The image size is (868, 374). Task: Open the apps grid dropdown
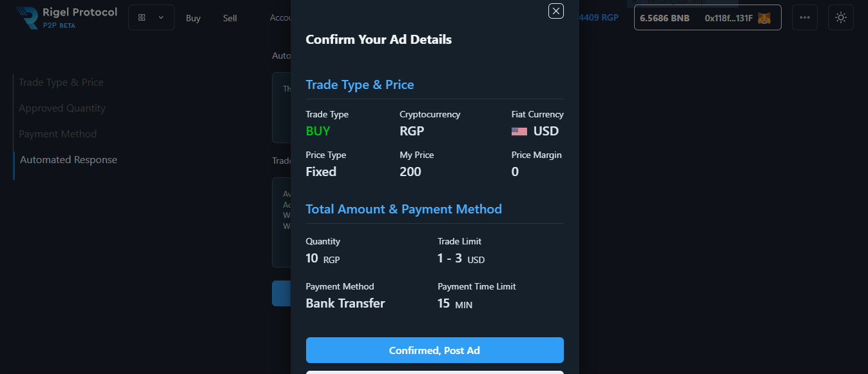[151, 17]
